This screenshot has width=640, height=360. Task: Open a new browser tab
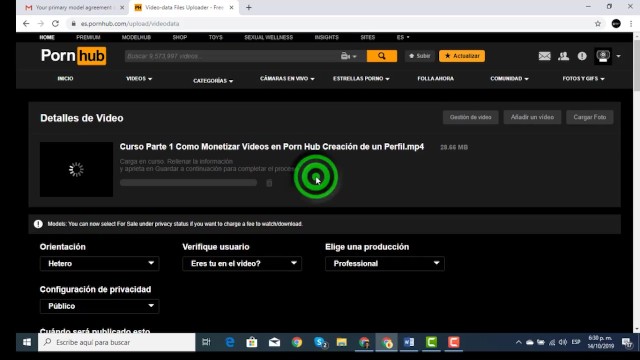click(249, 7)
